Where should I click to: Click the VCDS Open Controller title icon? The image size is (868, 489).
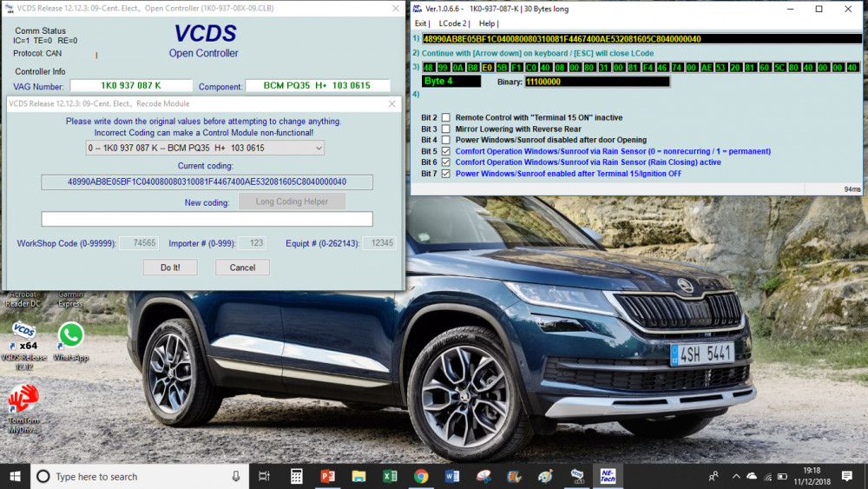[x=9, y=9]
